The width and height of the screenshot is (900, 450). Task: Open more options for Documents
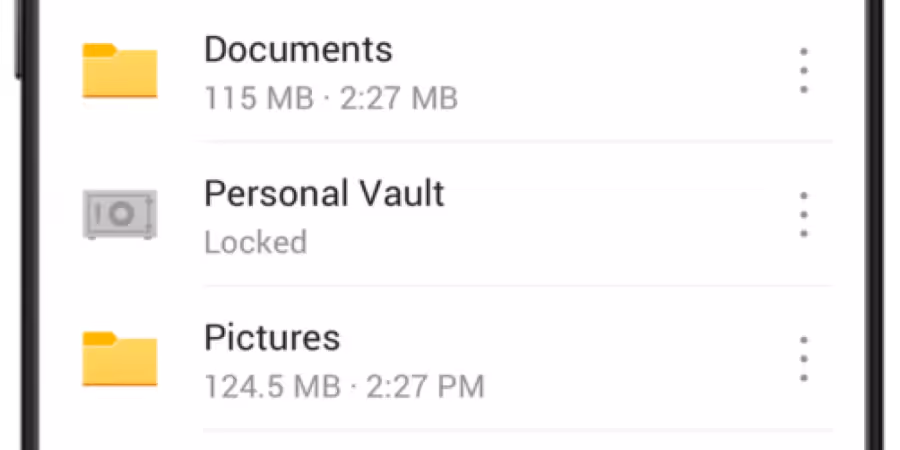(x=804, y=71)
